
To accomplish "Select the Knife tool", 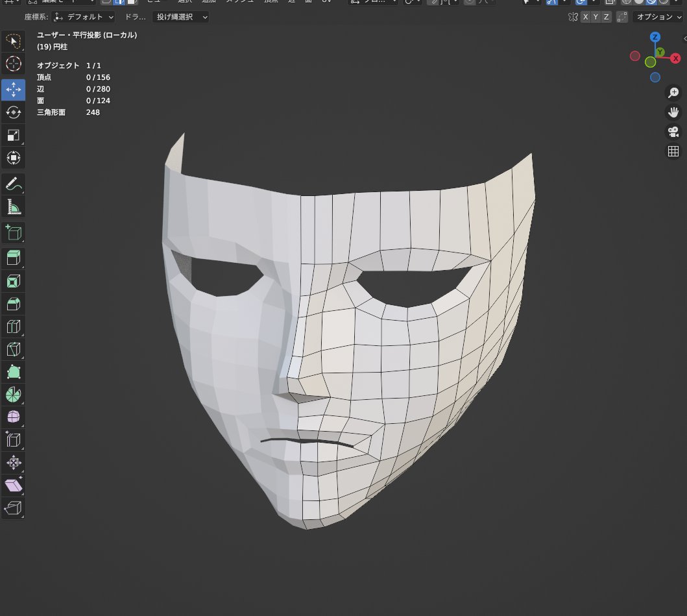I will pos(13,349).
